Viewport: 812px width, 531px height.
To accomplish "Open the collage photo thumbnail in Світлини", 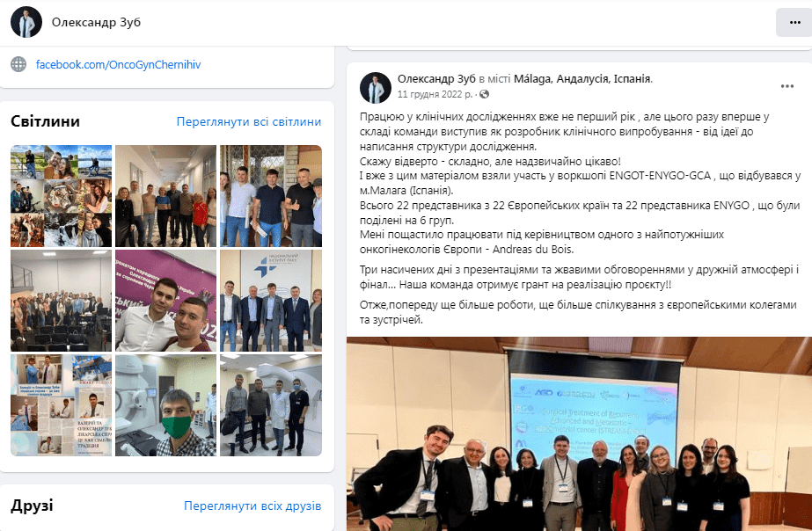I will (61, 196).
